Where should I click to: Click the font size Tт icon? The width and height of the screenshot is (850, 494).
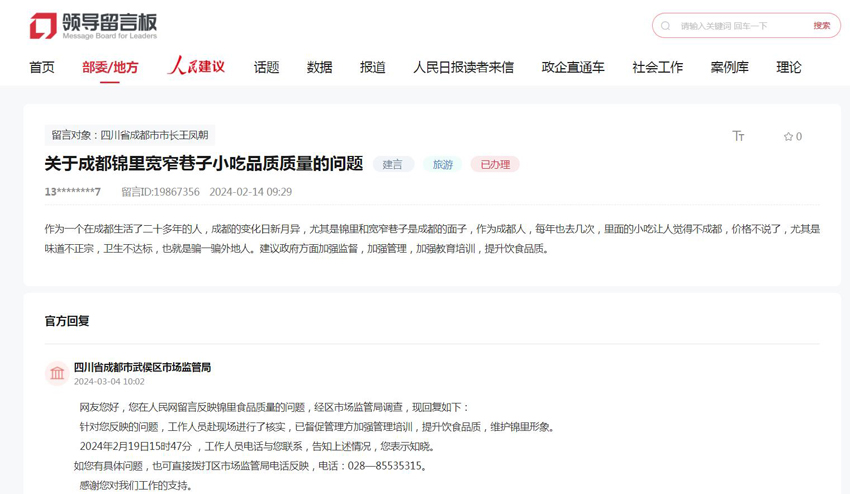[738, 136]
